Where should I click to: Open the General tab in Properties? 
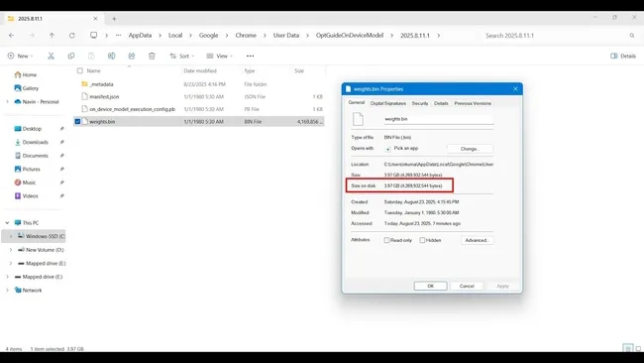click(357, 103)
